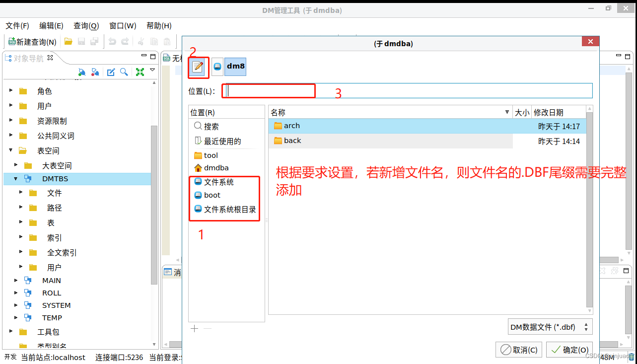Image resolution: width=637 pixels, height=364 pixels.
Task: Click the plus add-bookmark icon in dialog
Action: click(194, 328)
